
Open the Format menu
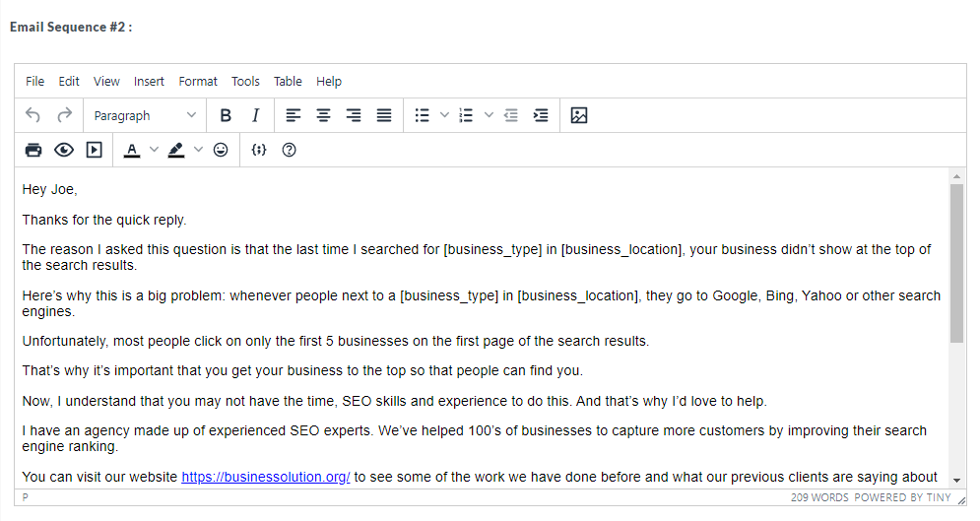click(x=198, y=81)
